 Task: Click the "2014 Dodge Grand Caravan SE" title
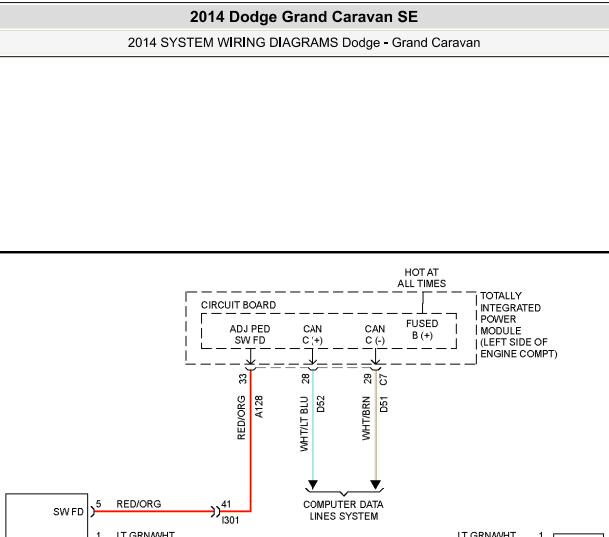pos(304,17)
